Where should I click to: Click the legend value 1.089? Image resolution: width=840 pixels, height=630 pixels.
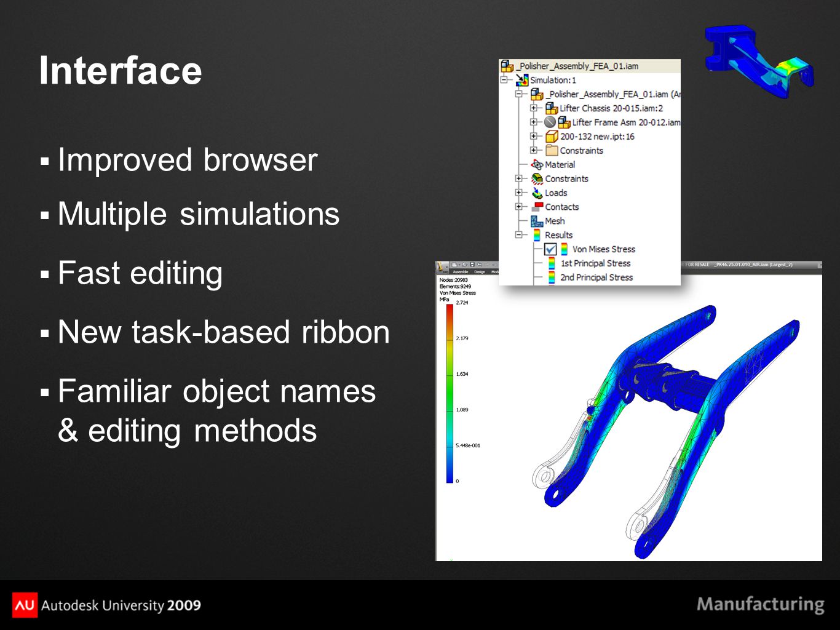462,410
